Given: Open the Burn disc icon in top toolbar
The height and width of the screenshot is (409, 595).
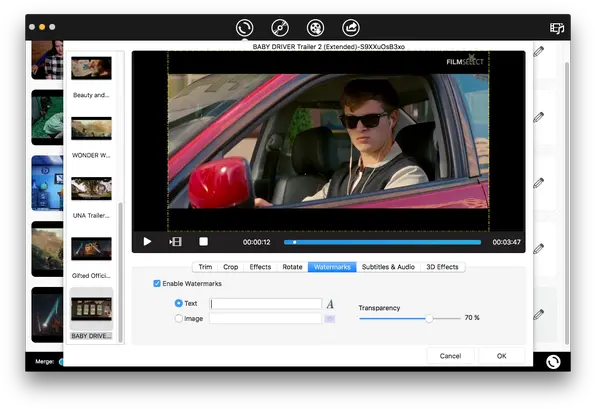Looking at the screenshot, I should click(280, 28).
